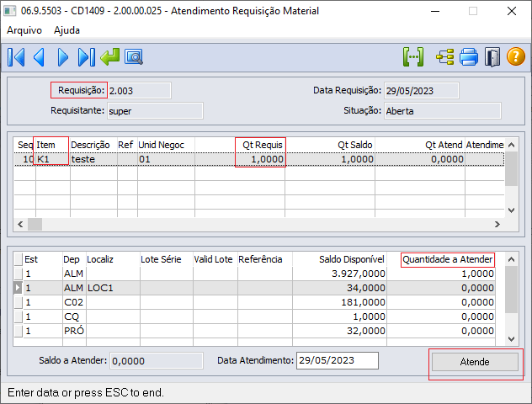Click Quantidade a Atender 1,0000 in ALM row

pos(441,274)
